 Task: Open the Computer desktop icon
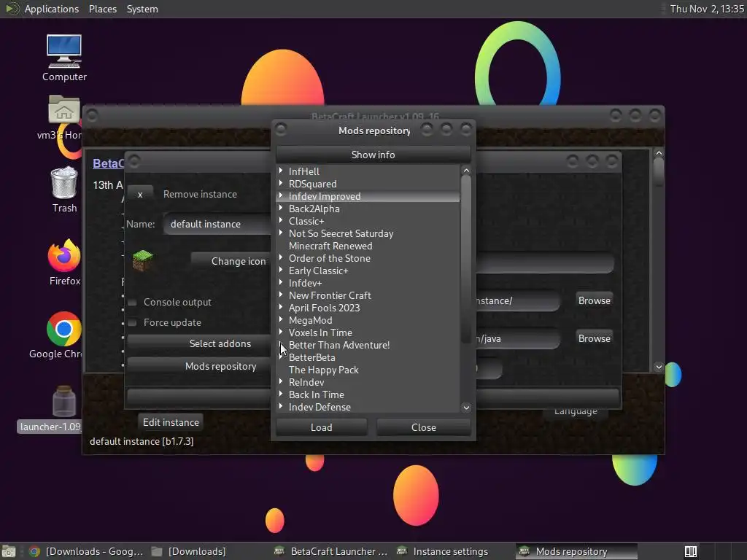pos(64,52)
